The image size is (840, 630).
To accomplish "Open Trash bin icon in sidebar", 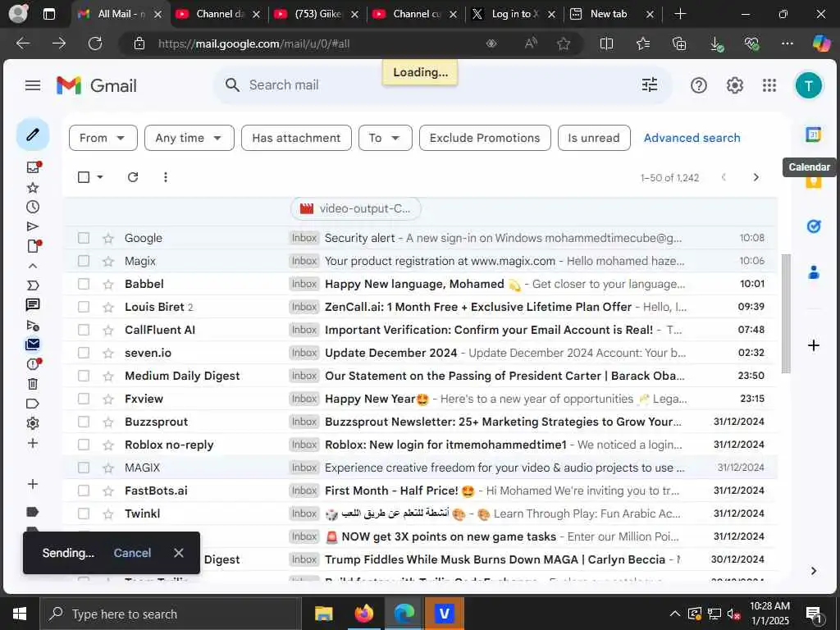I will coord(33,384).
